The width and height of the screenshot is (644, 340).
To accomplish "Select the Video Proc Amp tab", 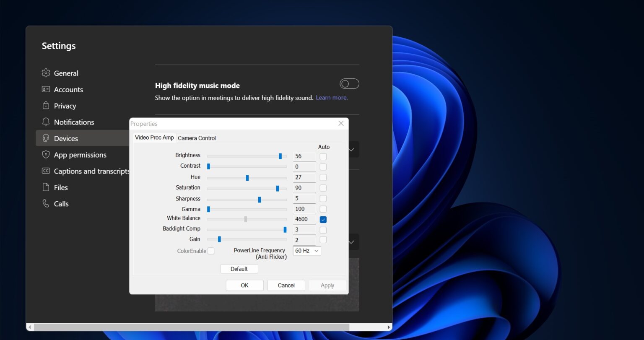I will pos(154,138).
